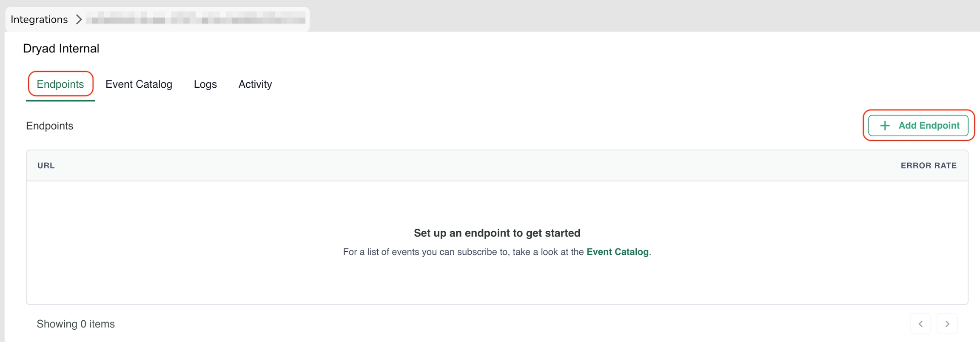Viewport: 980px width, 342px height.
Task: Open the Event Catalog tab
Action: 139,84
